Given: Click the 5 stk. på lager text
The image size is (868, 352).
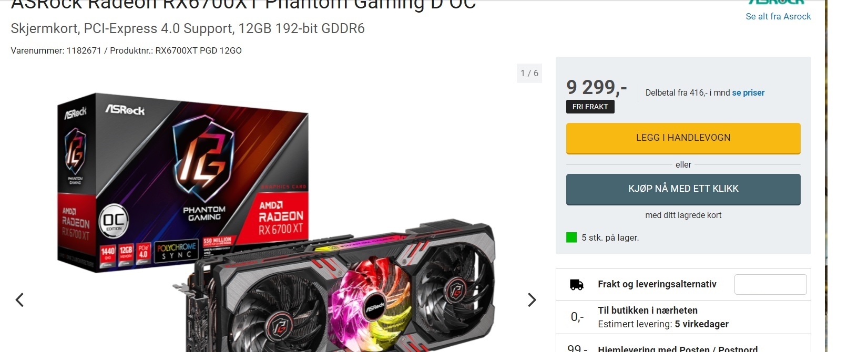Looking at the screenshot, I should tap(610, 237).
